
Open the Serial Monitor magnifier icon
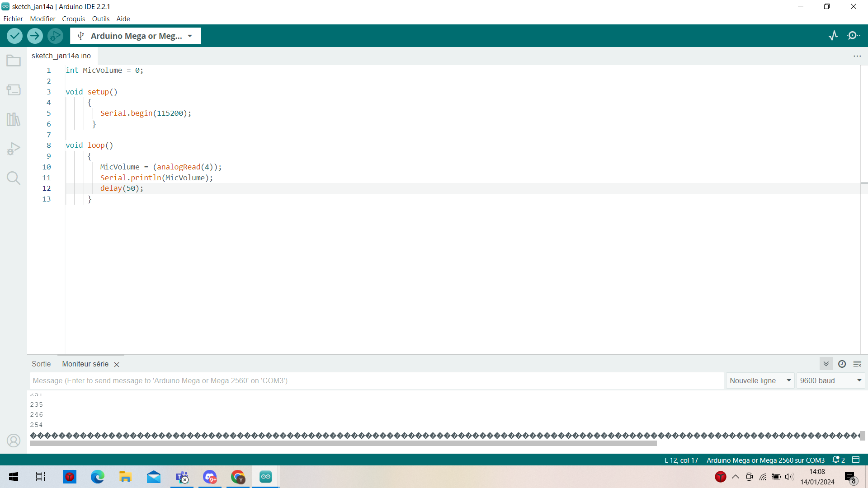click(854, 36)
